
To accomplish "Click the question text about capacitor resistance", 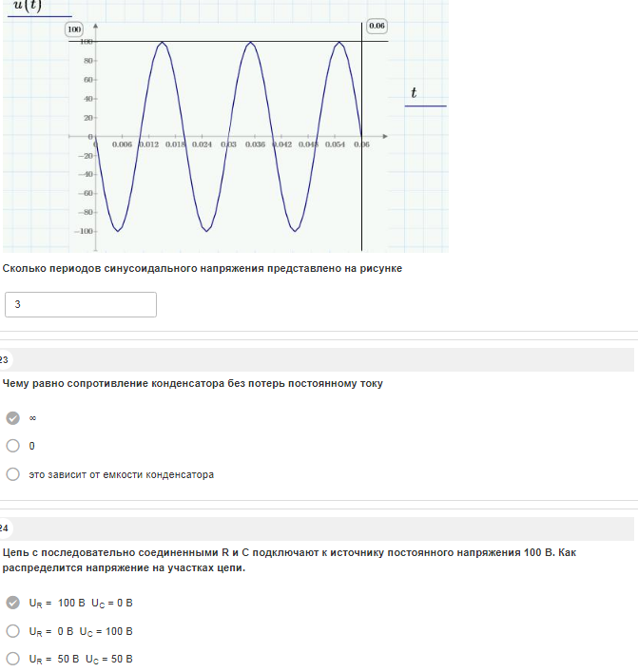I will point(192,384).
